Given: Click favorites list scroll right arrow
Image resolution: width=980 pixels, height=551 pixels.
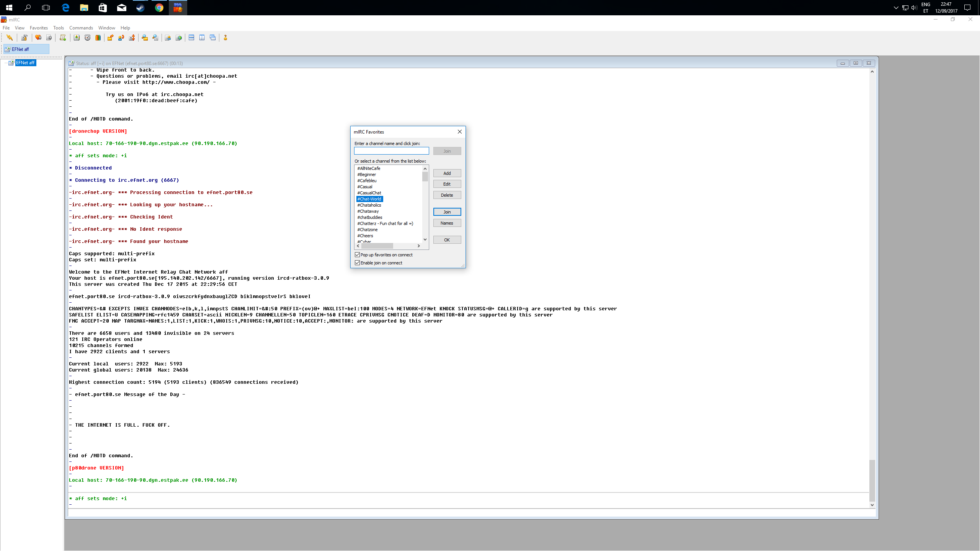Looking at the screenshot, I should pyautogui.click(x=419, y=246).
